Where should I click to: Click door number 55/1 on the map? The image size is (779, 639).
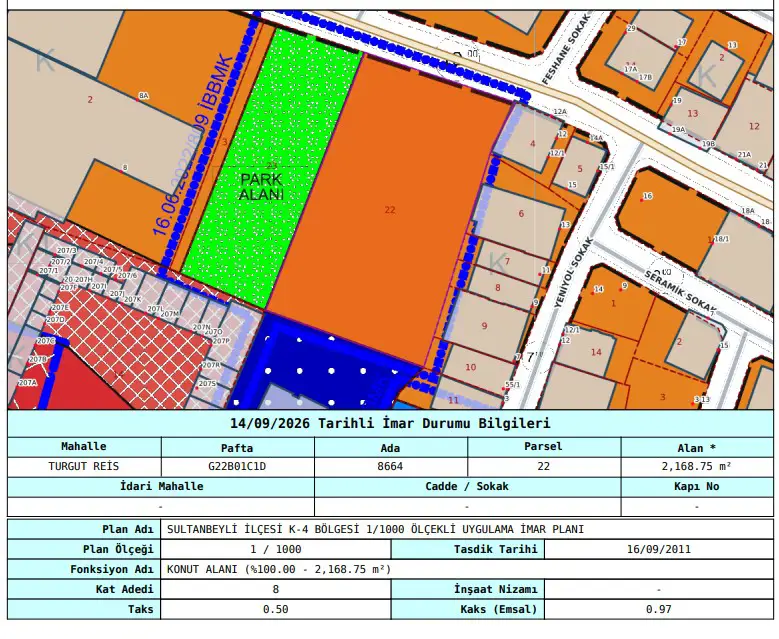point(512,385)
